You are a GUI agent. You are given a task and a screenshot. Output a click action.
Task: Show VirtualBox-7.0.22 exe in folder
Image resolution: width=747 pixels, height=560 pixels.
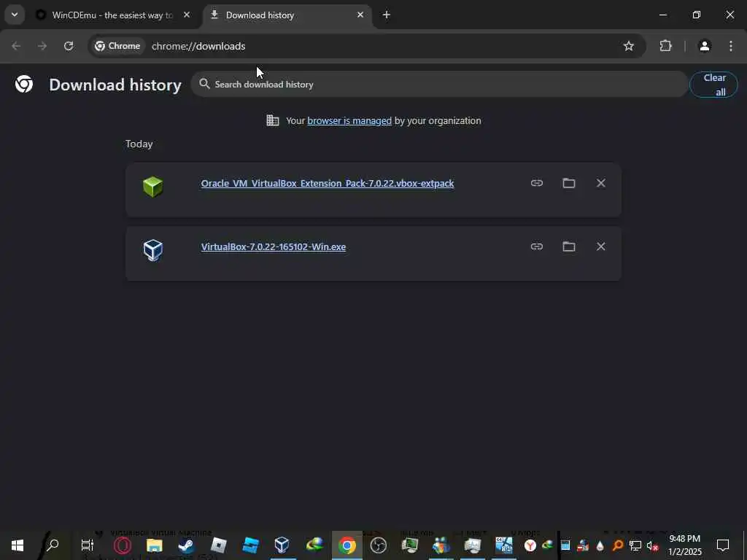[569, 246]
